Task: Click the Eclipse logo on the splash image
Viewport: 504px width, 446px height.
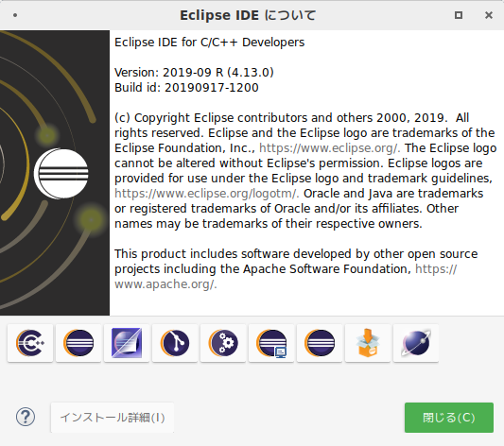Action: [x=61, y=173]
